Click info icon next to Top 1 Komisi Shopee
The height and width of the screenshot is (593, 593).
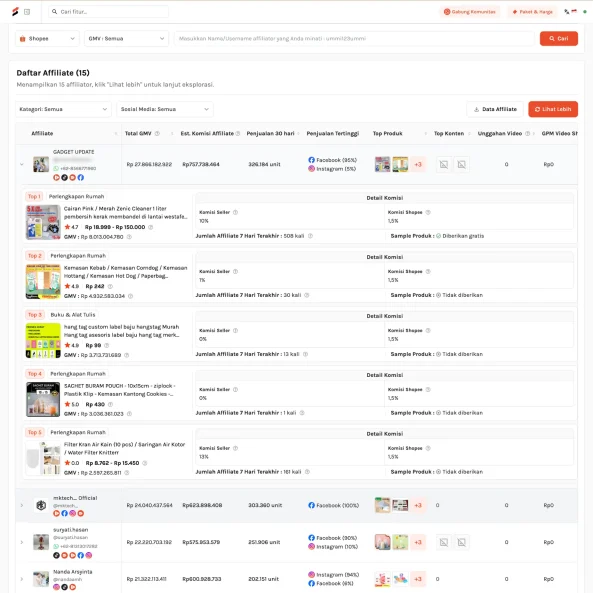pyautogui.click(x=428, y=212)
